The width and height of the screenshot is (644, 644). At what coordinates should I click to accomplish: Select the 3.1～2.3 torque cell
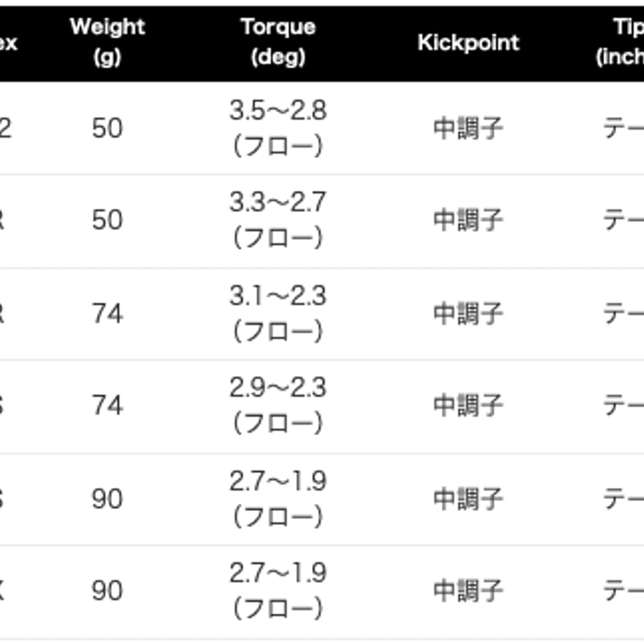click(278, 314)
